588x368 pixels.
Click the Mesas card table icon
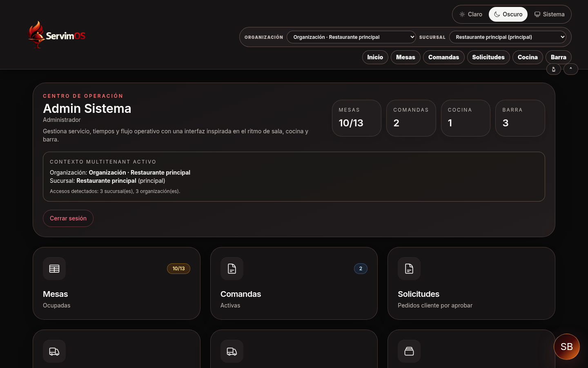tap(54, 269)
